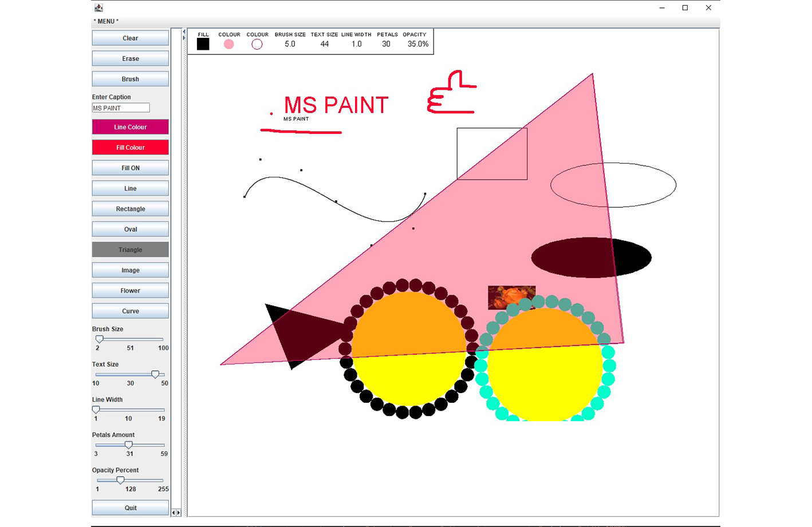Click the Enter Caption text field

pyautogui.click(x=121, y=108)
